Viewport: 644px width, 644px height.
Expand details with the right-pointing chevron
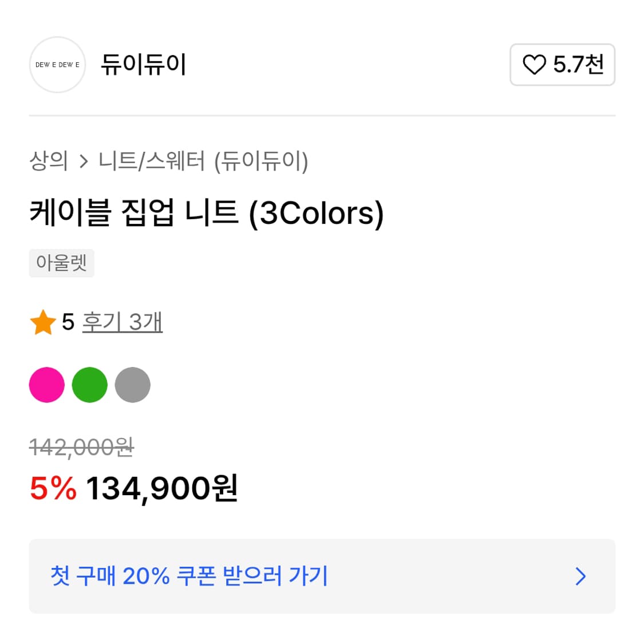point(580,576)
